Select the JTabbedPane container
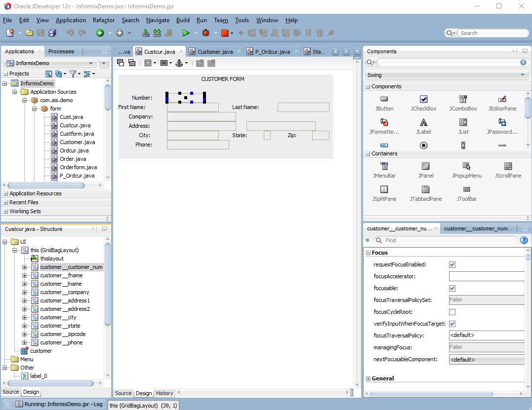The height and width of the screenshot is (410, 532). [425, 193]
